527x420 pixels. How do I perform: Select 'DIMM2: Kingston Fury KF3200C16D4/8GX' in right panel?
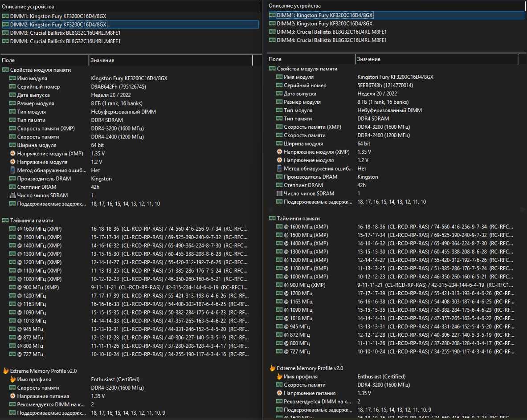click(325, 23)
